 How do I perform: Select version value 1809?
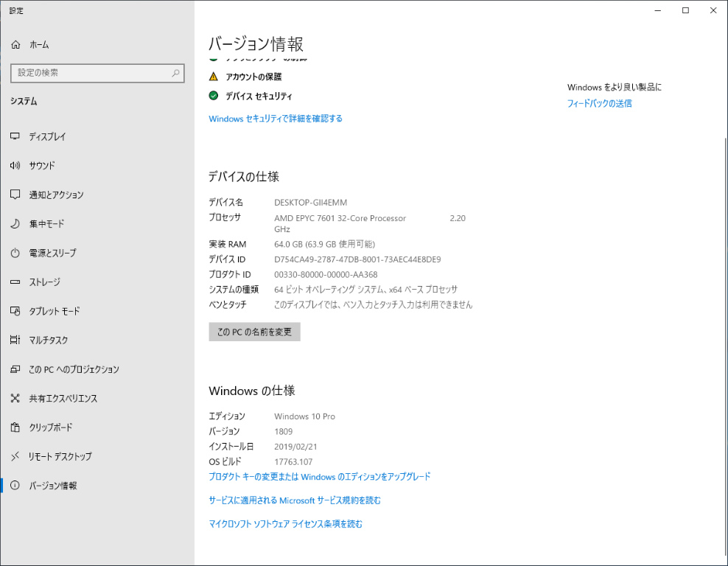[x=283, y=432]
